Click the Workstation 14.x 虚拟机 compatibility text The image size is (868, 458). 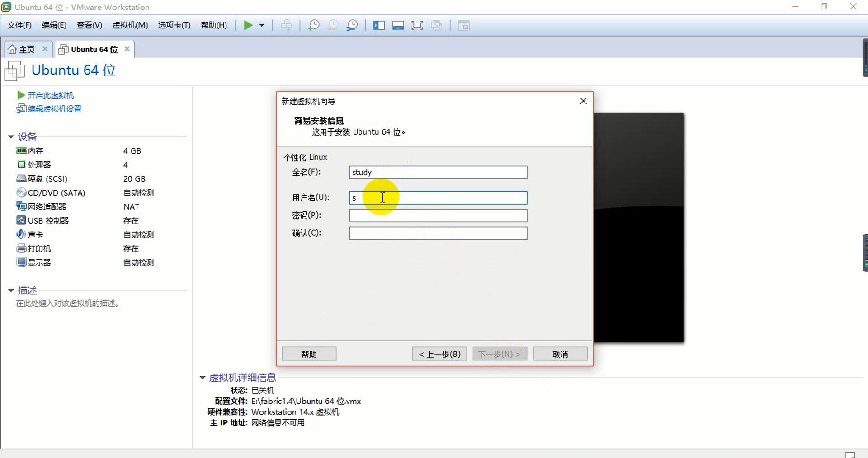295,412
